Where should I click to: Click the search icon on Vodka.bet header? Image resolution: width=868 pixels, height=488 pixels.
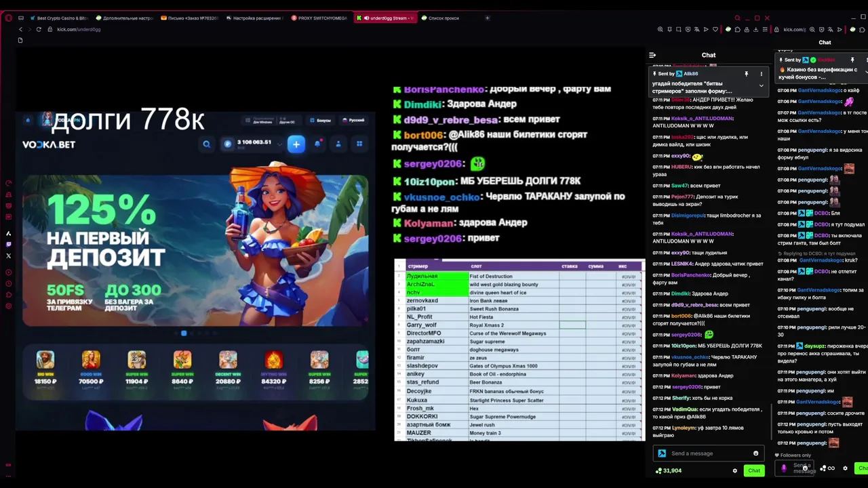[207, 144]
